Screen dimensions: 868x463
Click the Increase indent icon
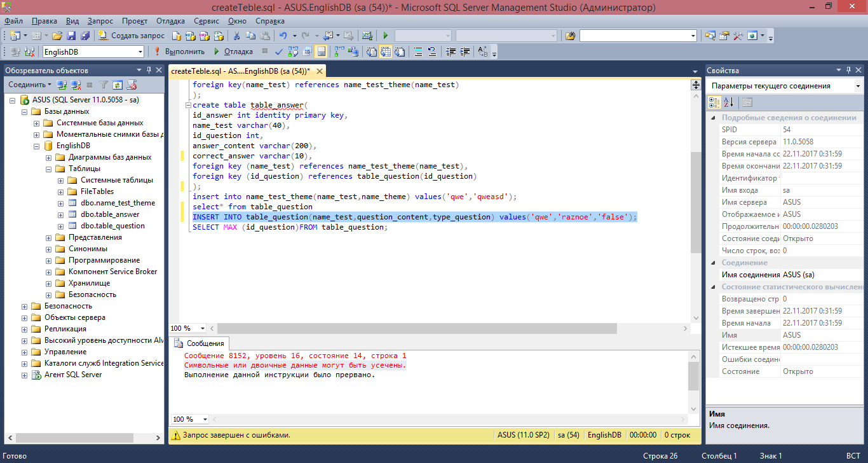[465, 52]
